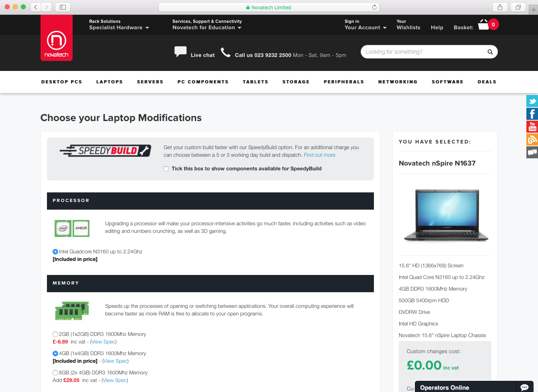Click the chat bubbles side icon

pos(532,152)
